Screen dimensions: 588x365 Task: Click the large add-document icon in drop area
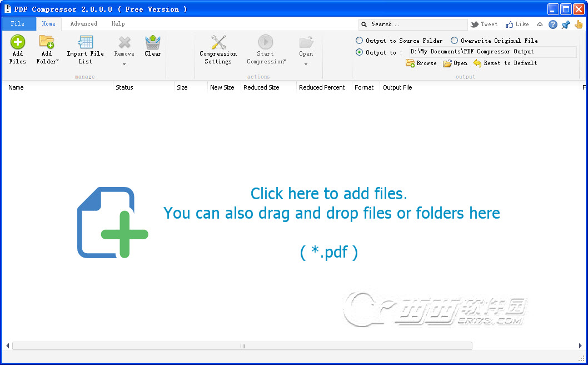[x=112, y=223]
